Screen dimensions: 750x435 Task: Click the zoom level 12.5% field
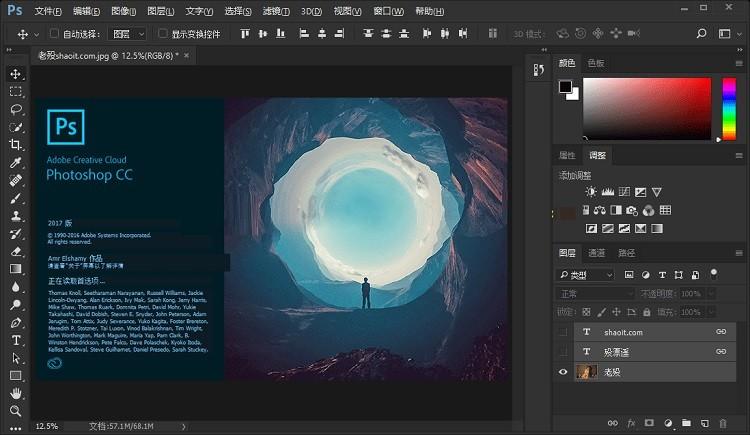(x=47, y=426)
